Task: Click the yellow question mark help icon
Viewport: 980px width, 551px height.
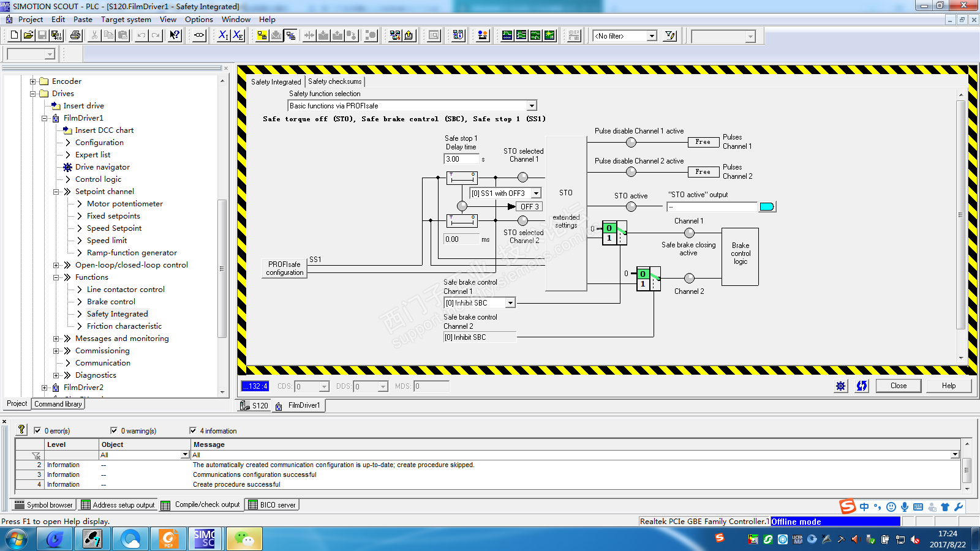Action: click(x=21, y=430)
